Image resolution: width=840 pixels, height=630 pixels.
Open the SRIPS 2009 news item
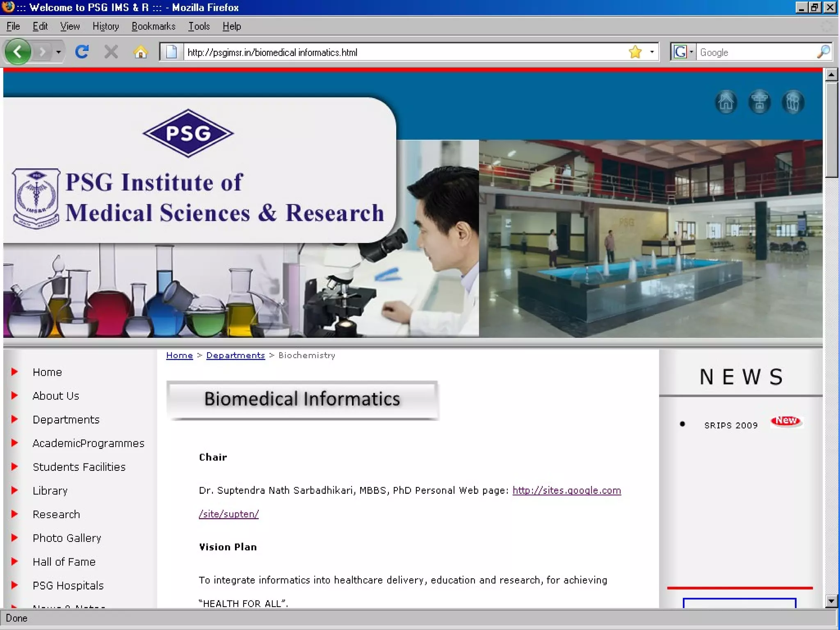tap(731, 425)
